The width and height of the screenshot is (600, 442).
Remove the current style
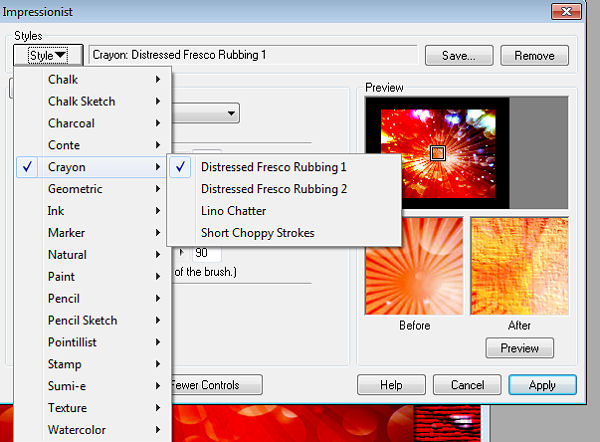click(534, 56)
